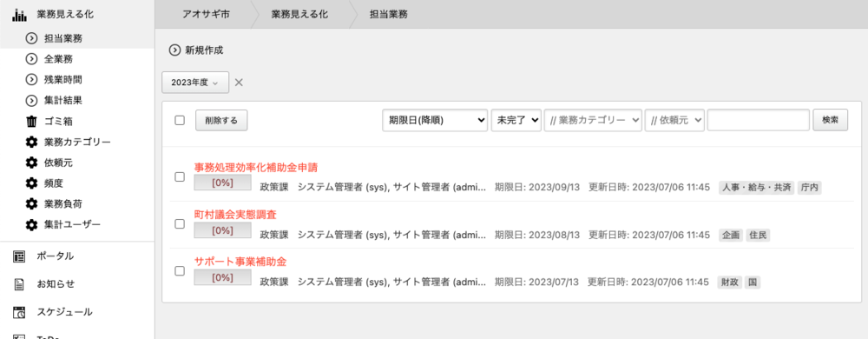The image size is (868, 339).
Task: Click the 検索 search button
Action: 830,120
